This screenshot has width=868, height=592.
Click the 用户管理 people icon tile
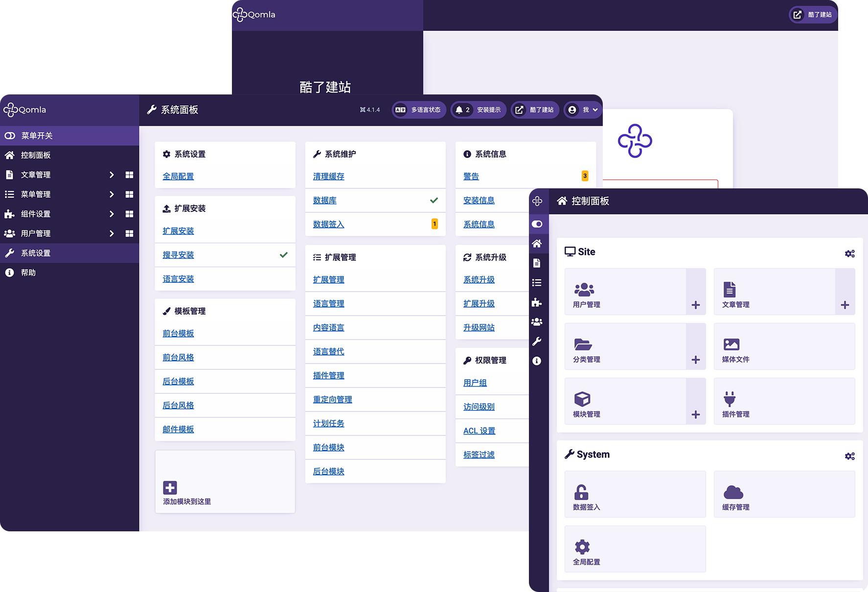584,290
